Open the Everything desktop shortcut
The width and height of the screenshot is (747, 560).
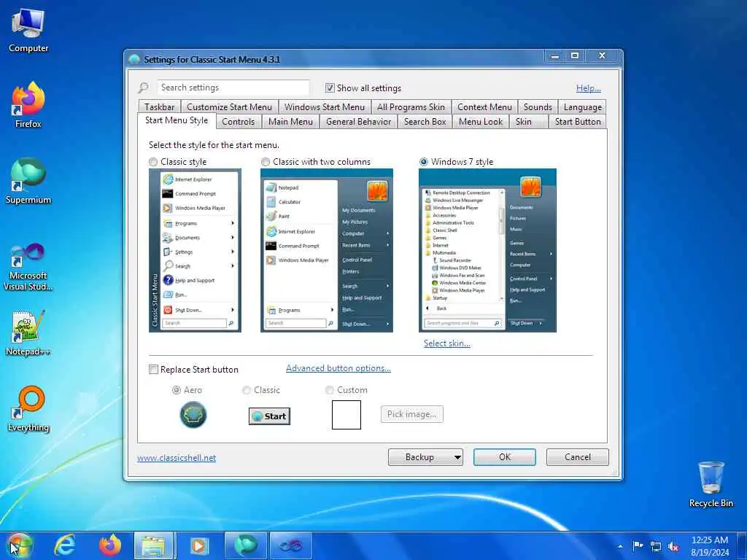pyautogui.click(x=28, y=409)
